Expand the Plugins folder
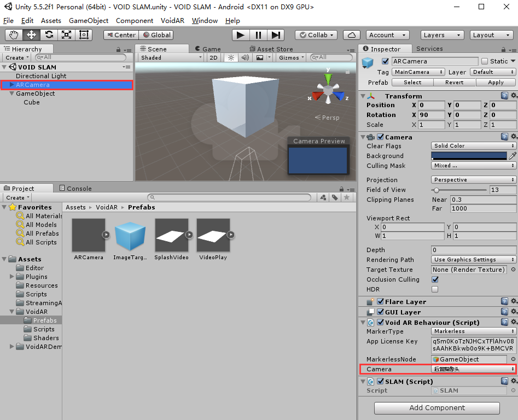518x420 pixels. click(x=12, y=276)
